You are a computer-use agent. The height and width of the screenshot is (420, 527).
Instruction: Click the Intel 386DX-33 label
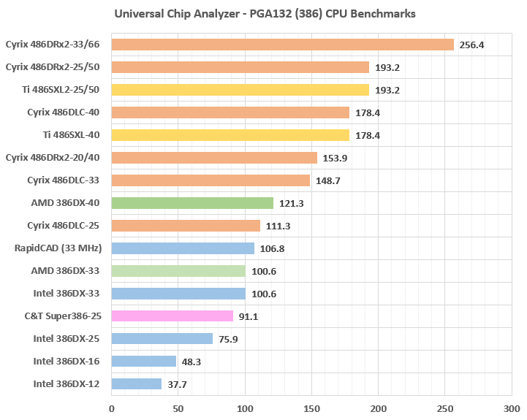coord(67,294)
